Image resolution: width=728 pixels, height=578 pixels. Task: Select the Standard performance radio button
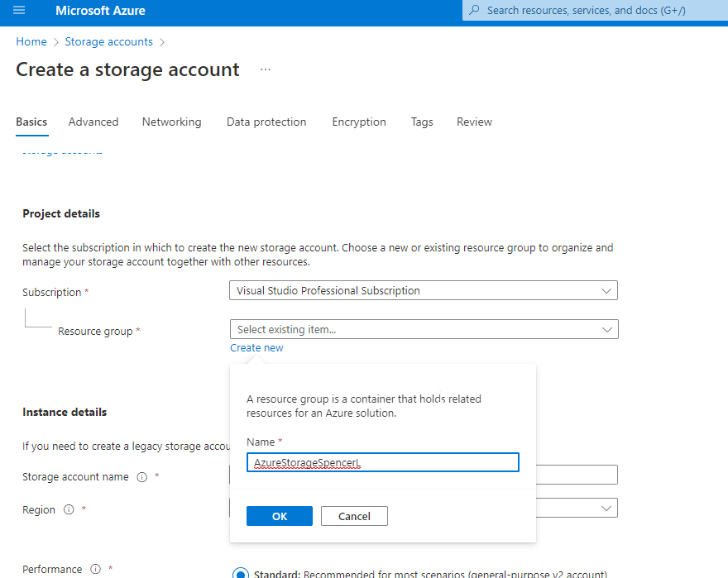point(241,574)
